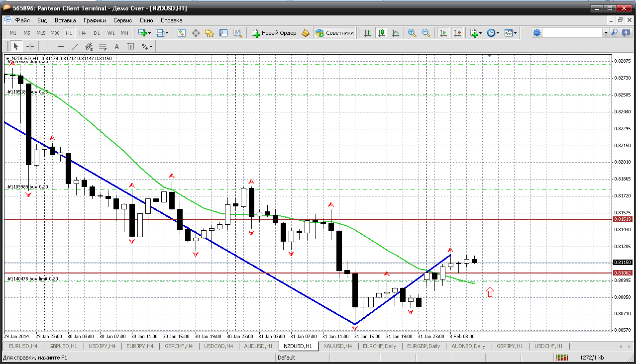Zoom in on the chart
Viewport: 636px width, 364px height.
pyautogui.click(x=412, y=33)
